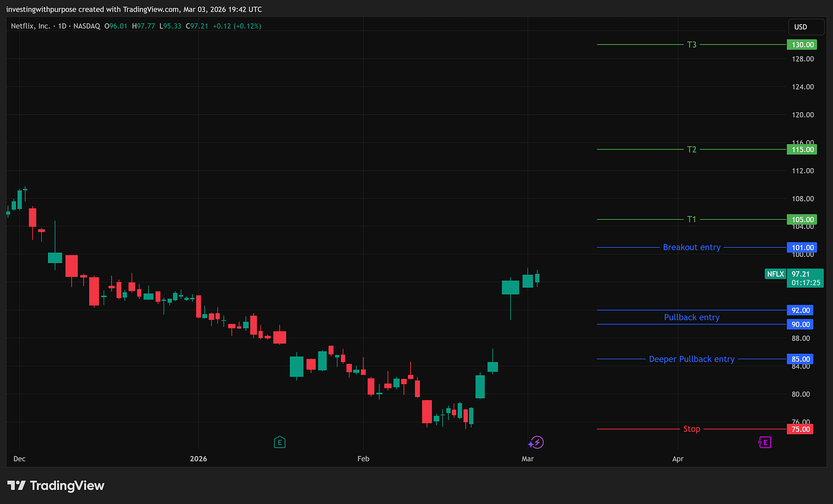833x504 pixels.
Task: Click the 85.00 blue price tag
Action: (801, 359)
